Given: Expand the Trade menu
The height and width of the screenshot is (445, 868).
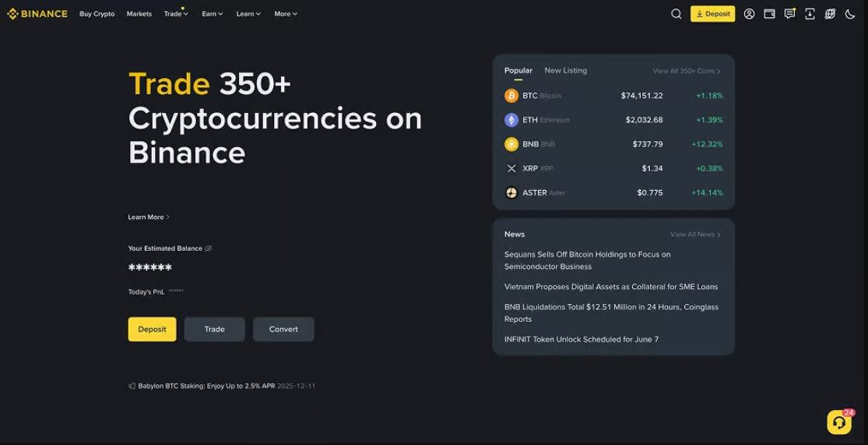Looking at the screenshot, I should 176,14.
